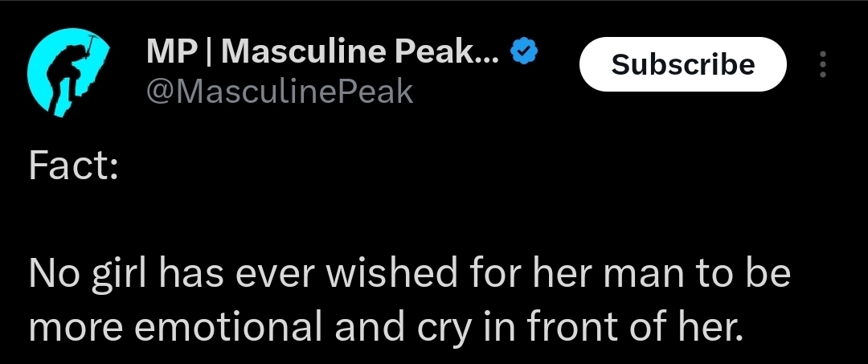Click the tweet line starting No girl
This screenshot has height=364, width=868.
(410, 273)
